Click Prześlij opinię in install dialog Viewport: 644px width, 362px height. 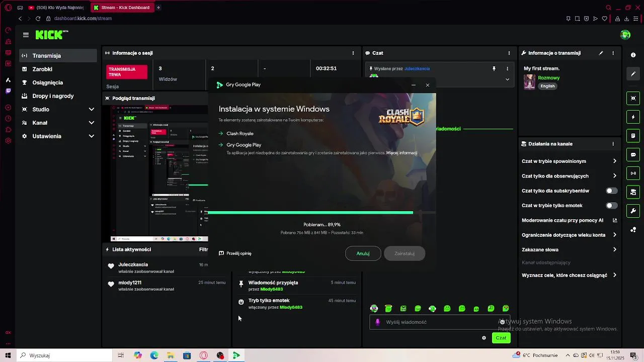point(235,253)
